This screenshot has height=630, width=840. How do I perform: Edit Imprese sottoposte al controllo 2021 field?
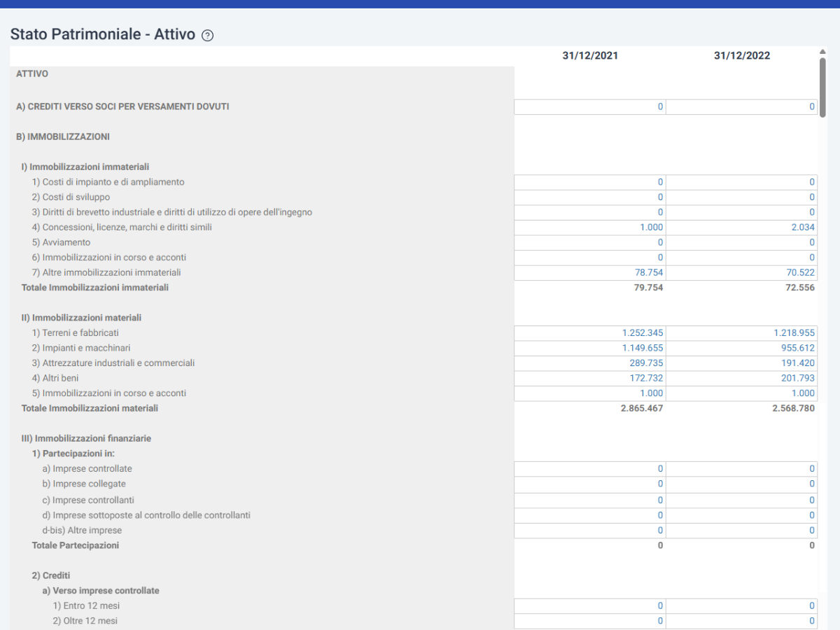tap(590, 515)
